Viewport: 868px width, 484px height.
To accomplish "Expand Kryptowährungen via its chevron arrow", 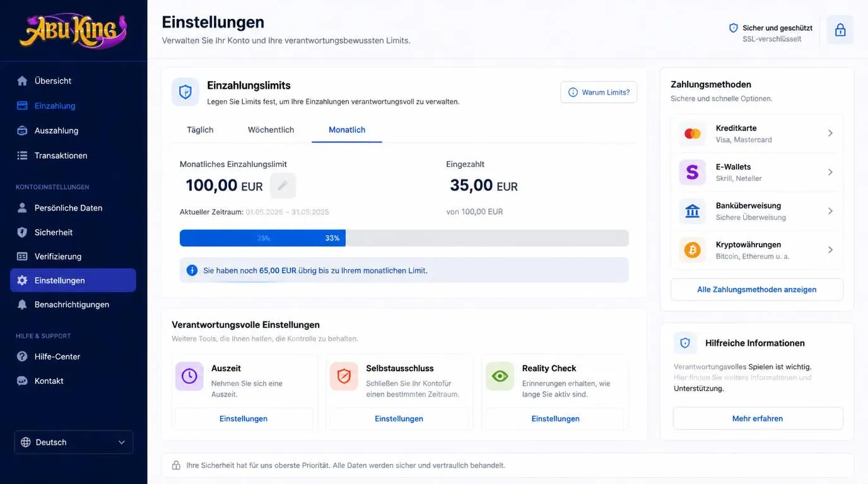I will [x=830, y=250].
